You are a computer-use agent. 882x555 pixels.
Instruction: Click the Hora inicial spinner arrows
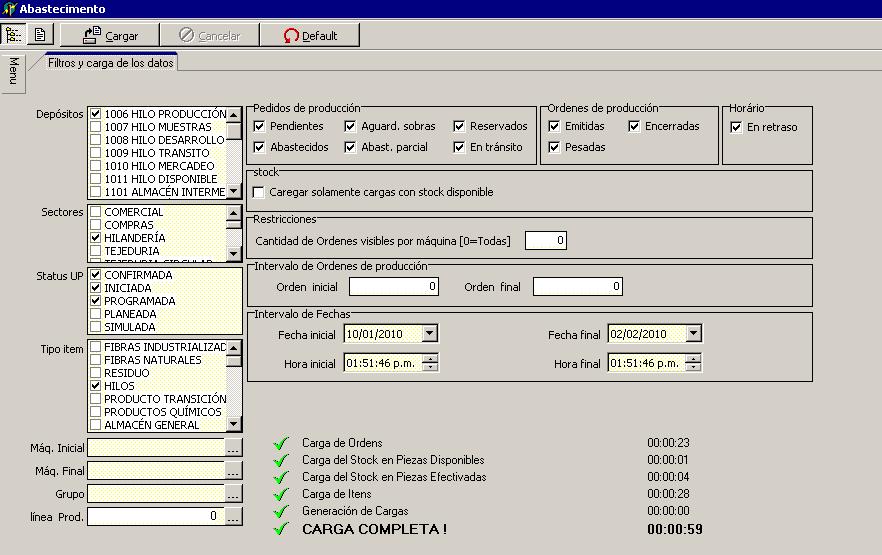click(x=431, y=363)
